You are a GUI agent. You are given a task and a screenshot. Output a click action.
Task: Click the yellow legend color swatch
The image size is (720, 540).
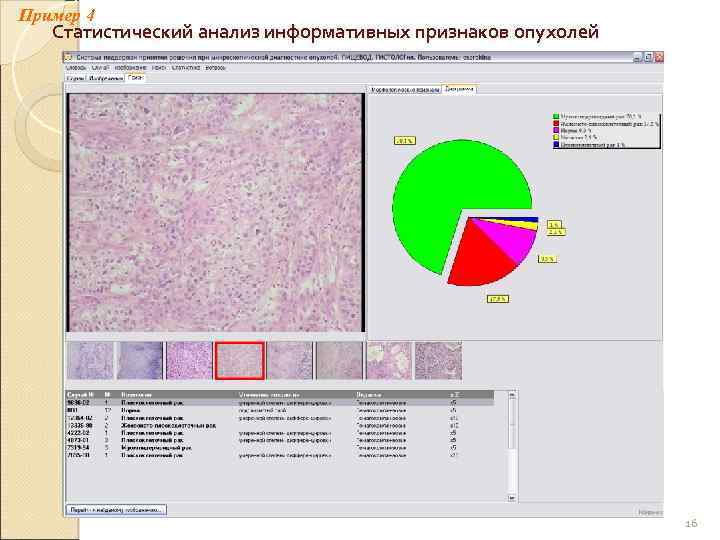pos(557,137)
